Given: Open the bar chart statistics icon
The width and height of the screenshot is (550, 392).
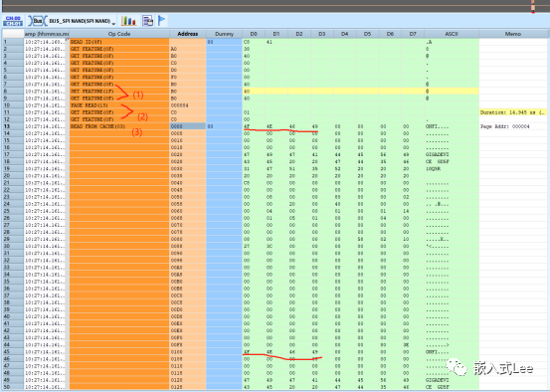Looking at the screenshot, I should click(128, 21).
